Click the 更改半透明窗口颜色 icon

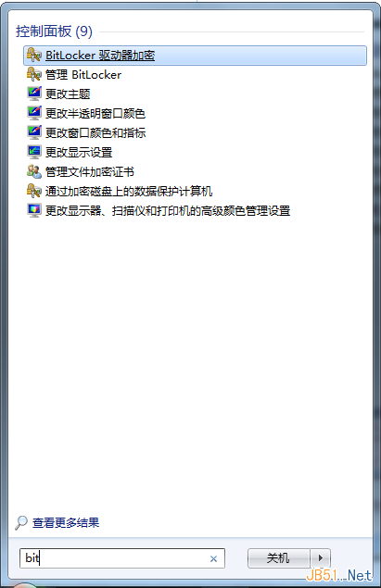point(33,113)
